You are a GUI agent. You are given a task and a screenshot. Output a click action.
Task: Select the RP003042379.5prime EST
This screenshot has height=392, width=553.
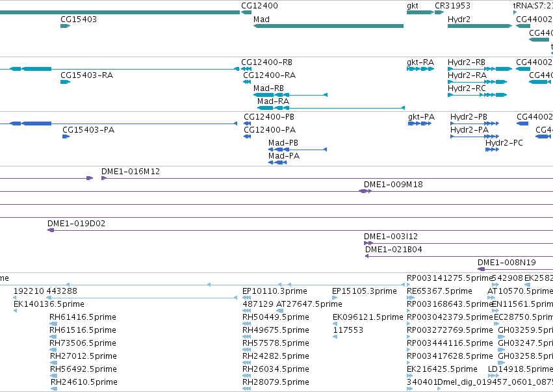[409, 324]
